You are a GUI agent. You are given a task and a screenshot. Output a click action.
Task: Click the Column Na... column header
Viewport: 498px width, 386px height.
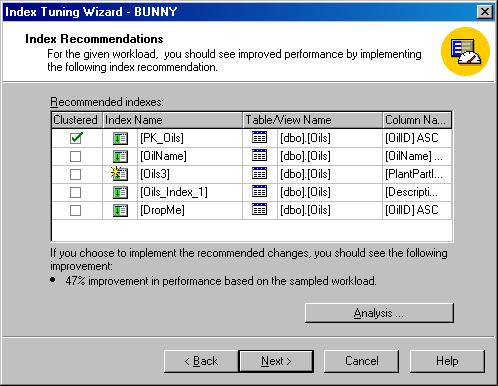417,120
